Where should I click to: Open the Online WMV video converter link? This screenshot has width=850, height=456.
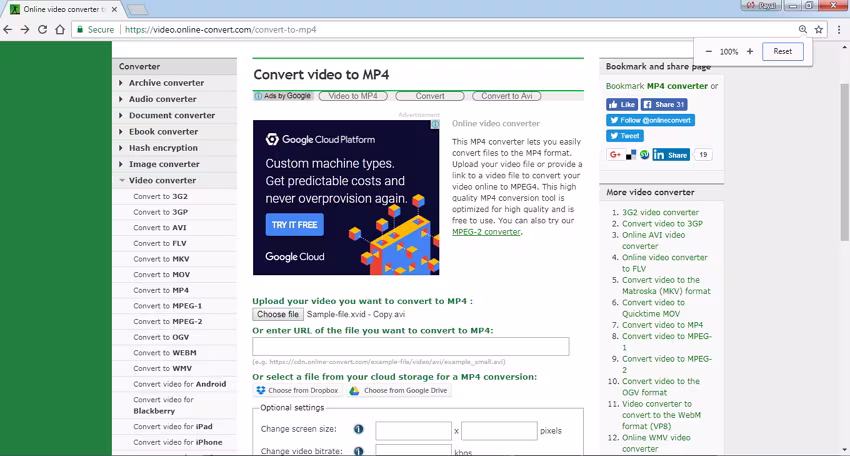pyautogui.click(x=656, y=443)
